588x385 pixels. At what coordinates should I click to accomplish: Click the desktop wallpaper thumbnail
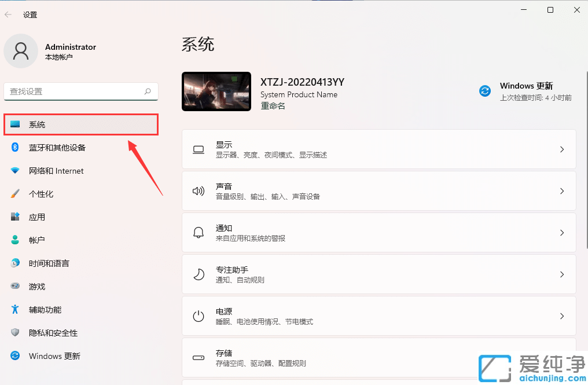pos(216,91)
